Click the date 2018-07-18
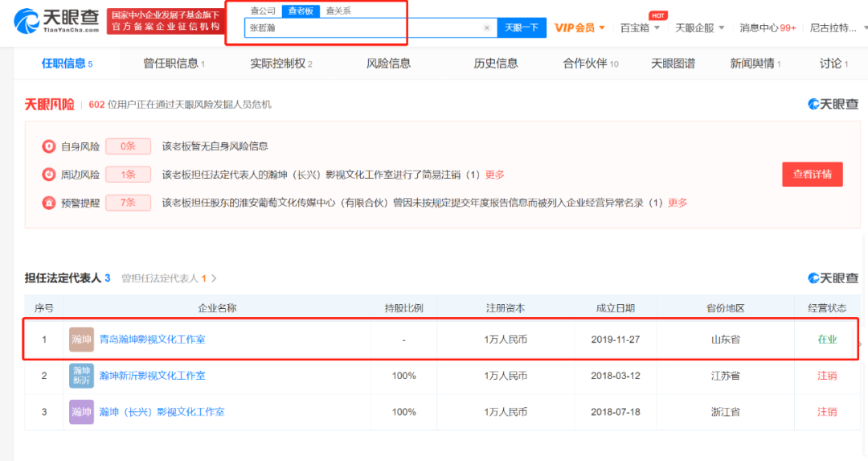Viewport: 868px width, 461px height. pyautogui.click(x=616, y=412)
